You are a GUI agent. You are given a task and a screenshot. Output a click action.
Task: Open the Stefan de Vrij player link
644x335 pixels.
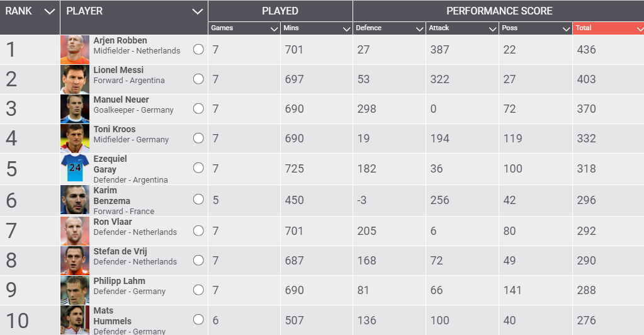pos(120,251)
